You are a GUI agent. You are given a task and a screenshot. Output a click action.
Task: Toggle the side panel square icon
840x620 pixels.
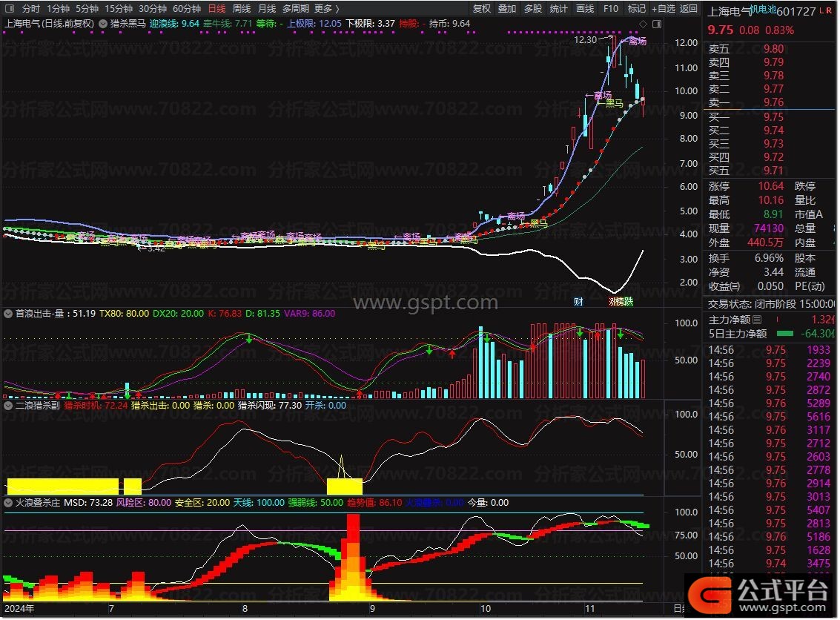coord(657,24)
